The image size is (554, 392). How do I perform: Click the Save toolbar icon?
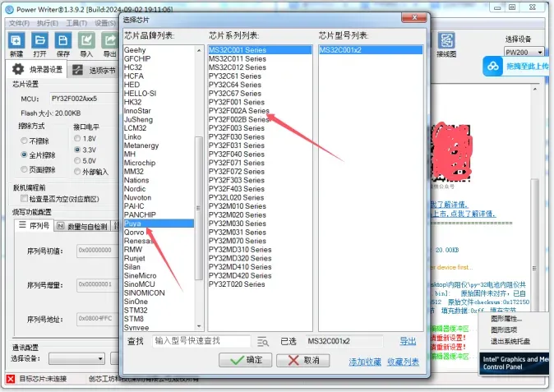(63, 40)
